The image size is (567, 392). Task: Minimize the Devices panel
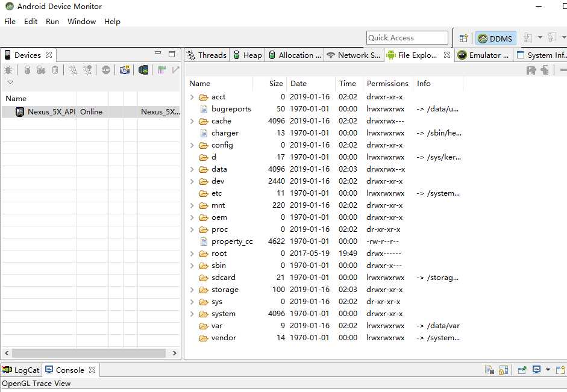click(158, 53)
